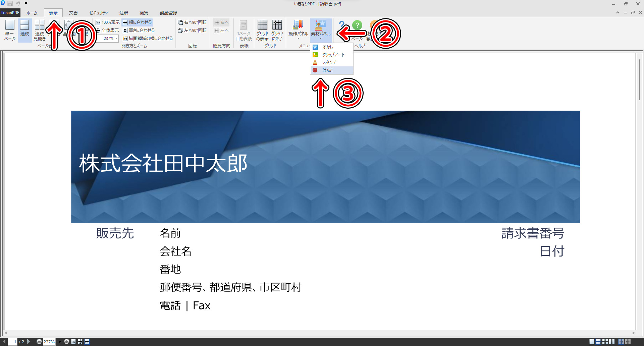Image resolution: width=644 pixels, height=346 pixels.
Task: Go to next page using status bar arrow
Action: click(29, 342)
